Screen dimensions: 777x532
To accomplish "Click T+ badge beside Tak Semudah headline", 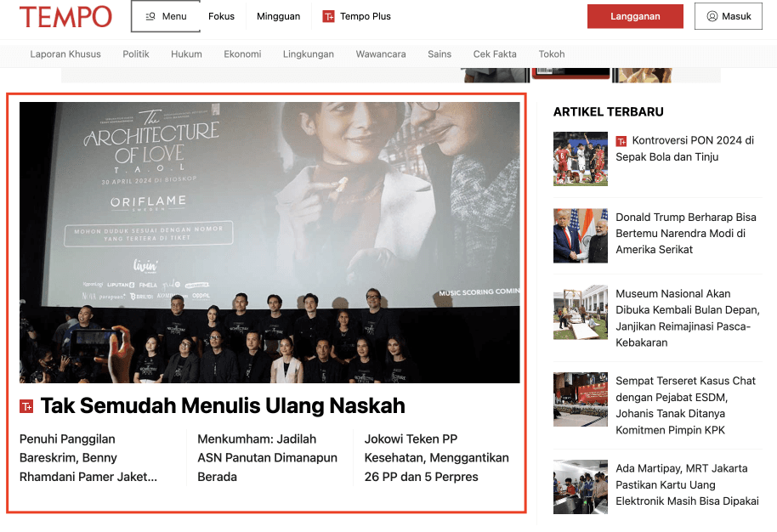I will coord(26,406).
